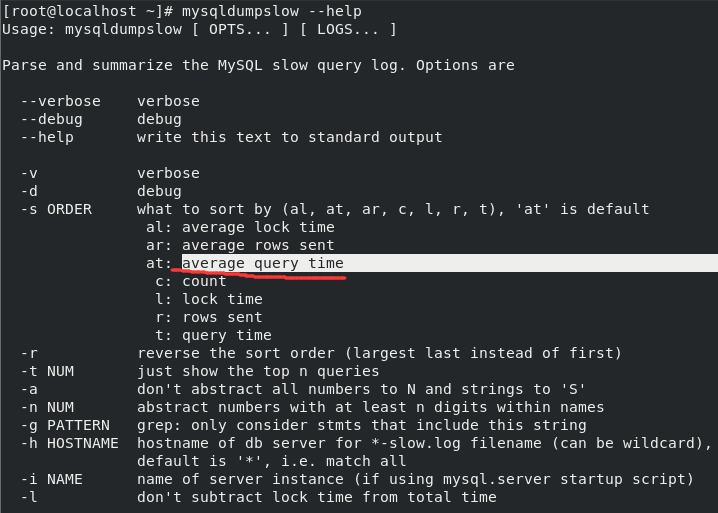The image size is (718, 513).
Task: Click the 'at:' label before highlighted text
Action: 159,263
